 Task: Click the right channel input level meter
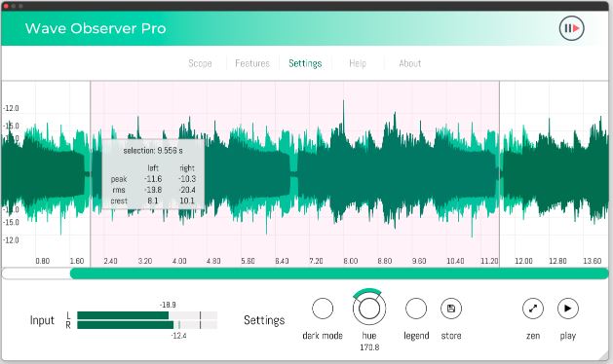coord(147,325)
